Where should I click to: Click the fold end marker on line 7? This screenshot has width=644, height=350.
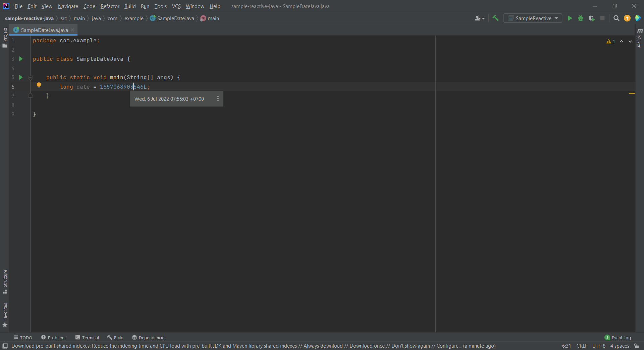31,96
